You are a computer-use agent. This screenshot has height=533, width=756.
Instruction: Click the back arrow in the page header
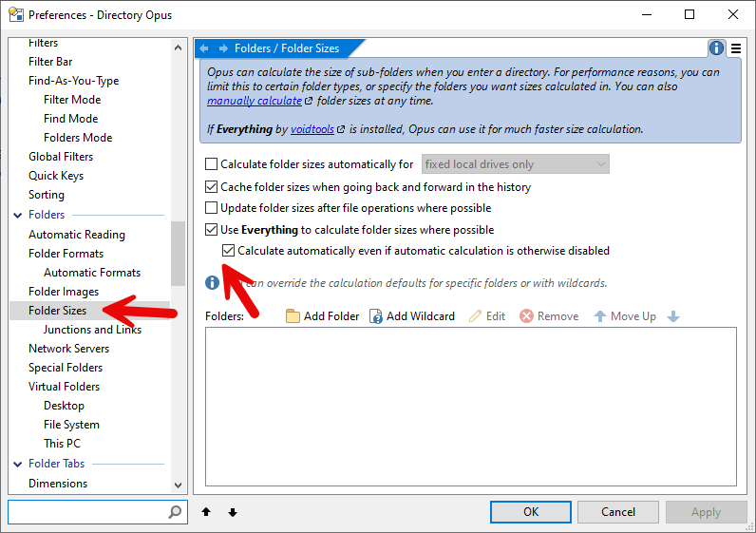(x=204, y=48)
